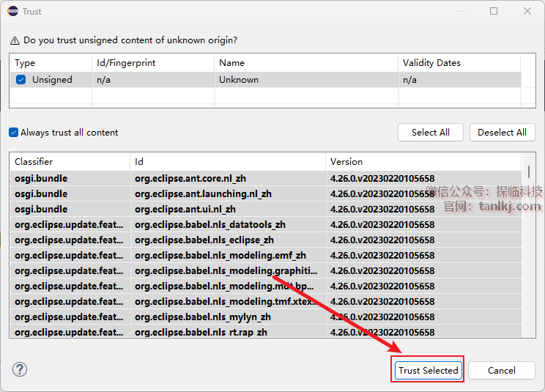545x392 pixels.
Task: Open the help question mark icon
Action: [x=20, y=369]
